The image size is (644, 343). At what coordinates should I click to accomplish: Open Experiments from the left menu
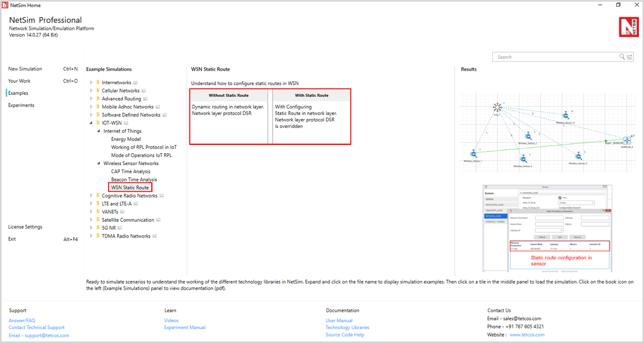click(x=21, y=105)
